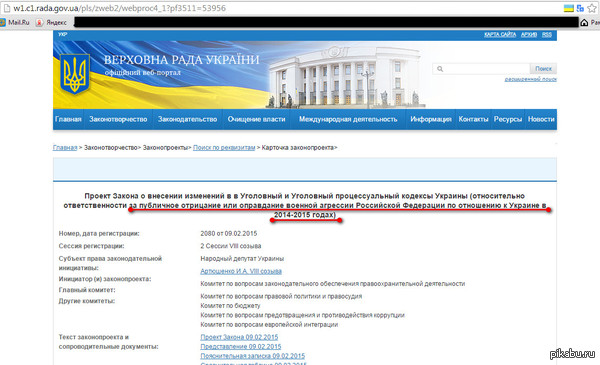Open the Ресурсы menu item
The width and height of the screenshot is (600, 365).
coord(508,119)
